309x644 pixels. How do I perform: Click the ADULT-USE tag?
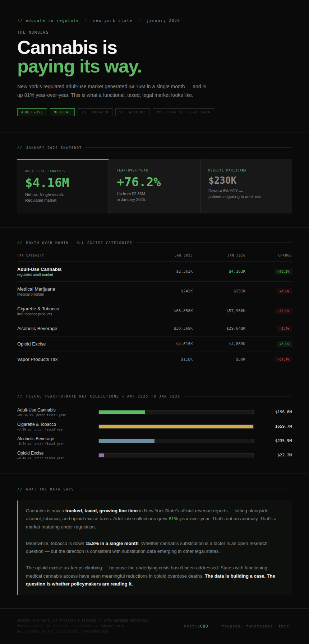32,112
